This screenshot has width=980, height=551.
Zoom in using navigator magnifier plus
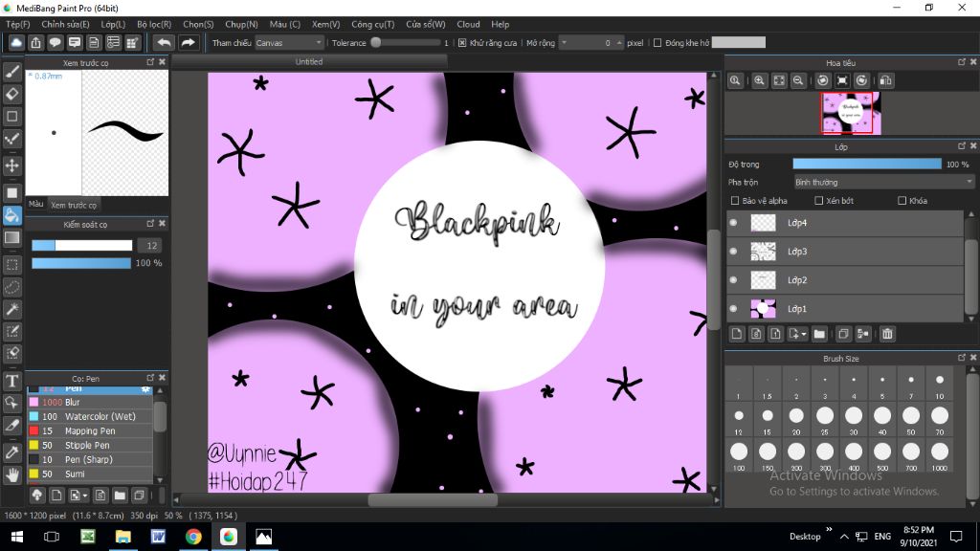pos(759,80)
